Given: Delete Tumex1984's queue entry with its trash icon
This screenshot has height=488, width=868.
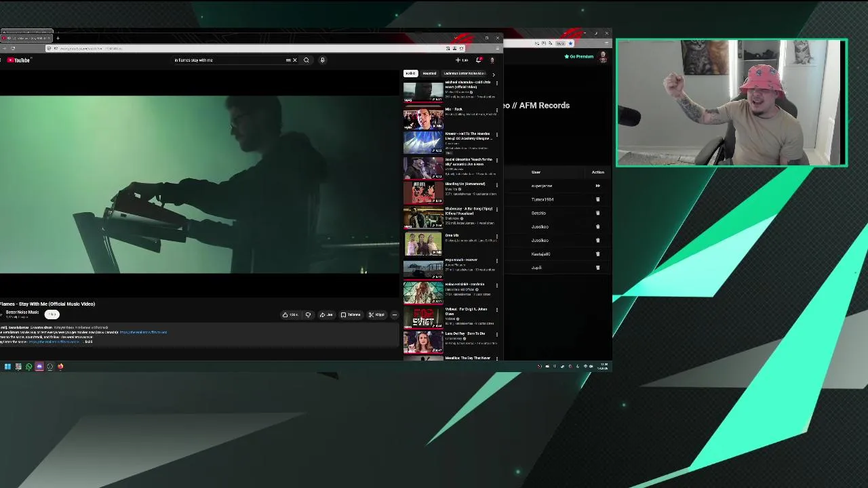Looking at the screenshot, I should pyautogui.click(x=597, y=199).
